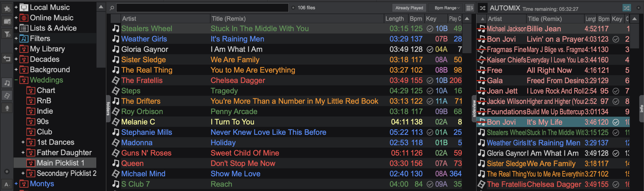The image size is (644, 191).
Task: Expand the Father Daughter folder
Action: 23,153
